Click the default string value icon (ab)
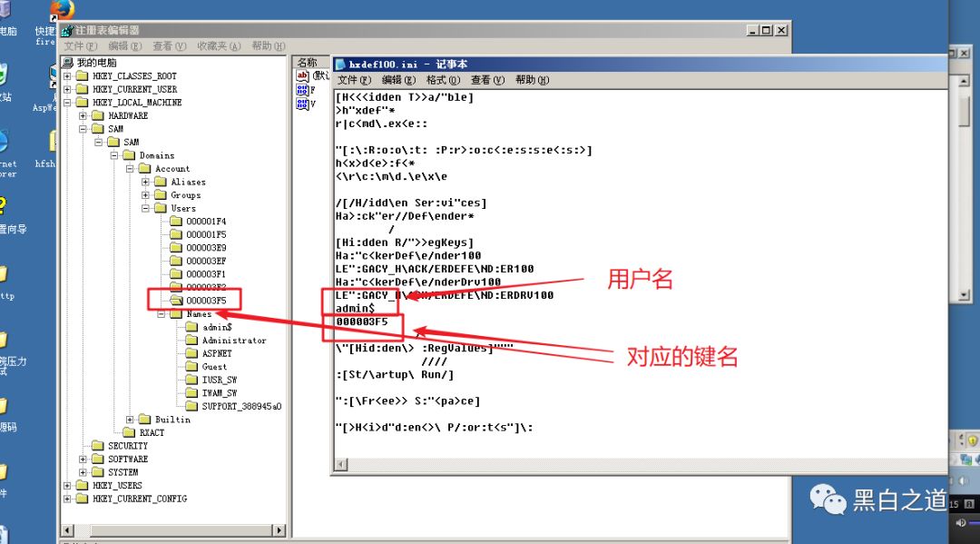Viewport: 980px width, 544px height. coord(302,76)
